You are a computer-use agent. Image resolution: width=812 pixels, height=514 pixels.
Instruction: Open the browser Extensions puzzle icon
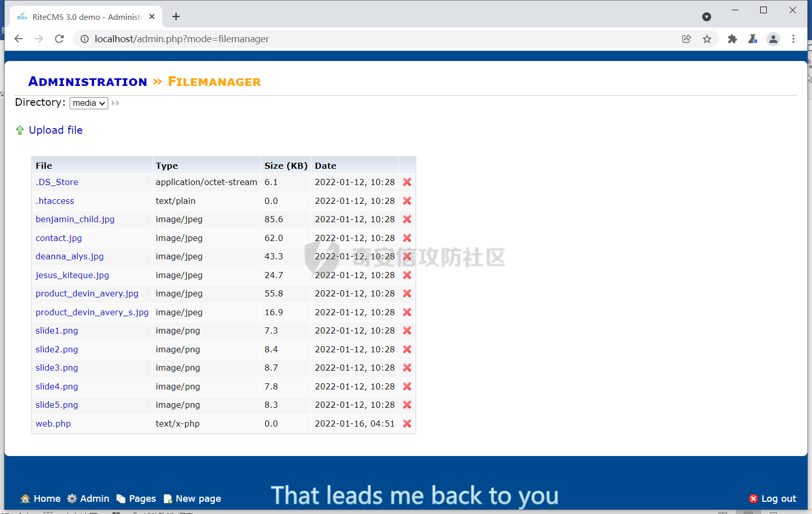pyautogui.click(x=732, y=39)
